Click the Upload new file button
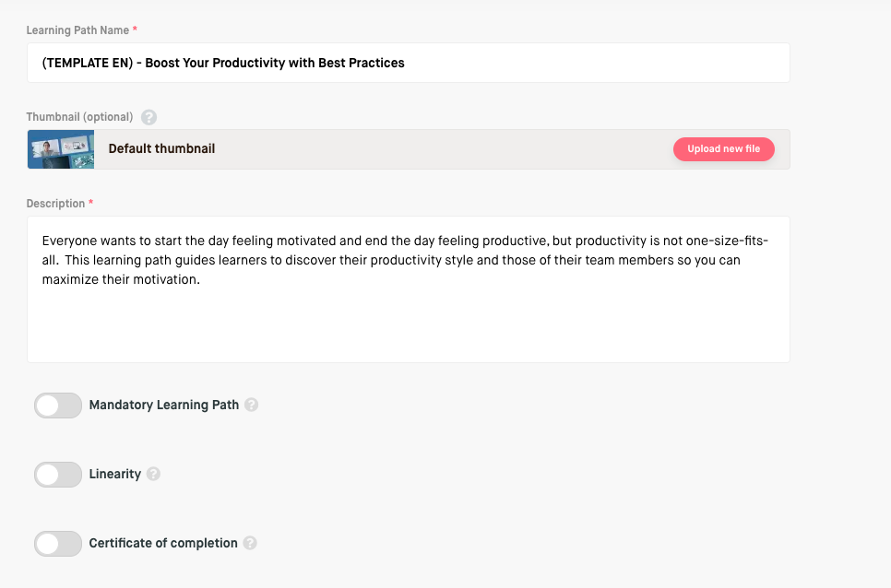 click(x=724, y=149)
